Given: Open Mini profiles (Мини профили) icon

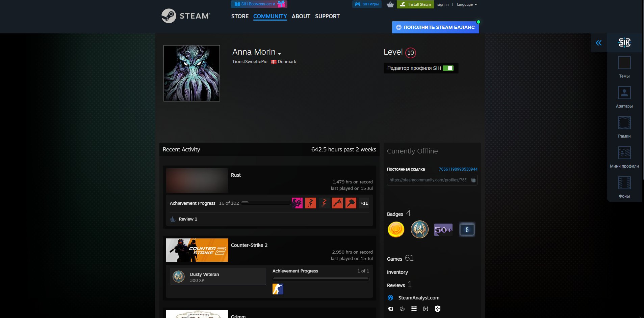Looking at the screenshot, I should coord(624,153).
